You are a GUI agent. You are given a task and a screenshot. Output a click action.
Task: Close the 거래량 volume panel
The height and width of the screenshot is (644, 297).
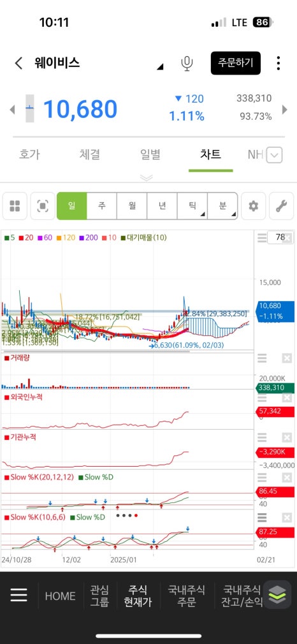pyautogui.click(x=287, y=358)
